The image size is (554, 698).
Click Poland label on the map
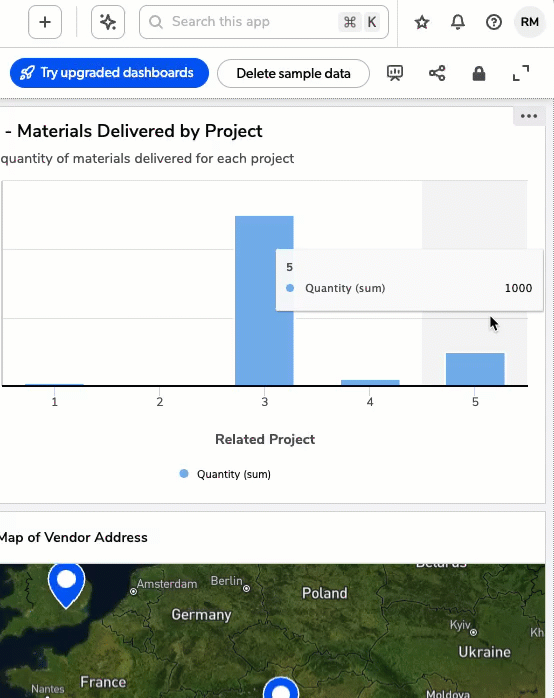click(324, 593)
